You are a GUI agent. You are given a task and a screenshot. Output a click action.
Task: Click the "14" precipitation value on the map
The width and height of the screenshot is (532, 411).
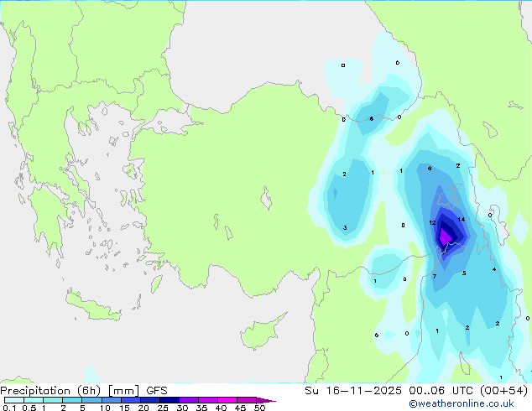pyautogui.click(x=461, y=220)
